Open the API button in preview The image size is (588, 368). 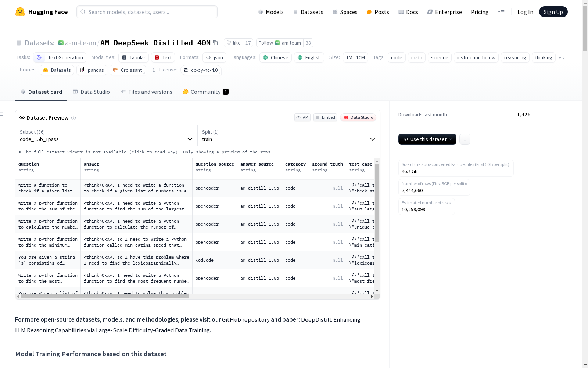click(x=302, y=117)
